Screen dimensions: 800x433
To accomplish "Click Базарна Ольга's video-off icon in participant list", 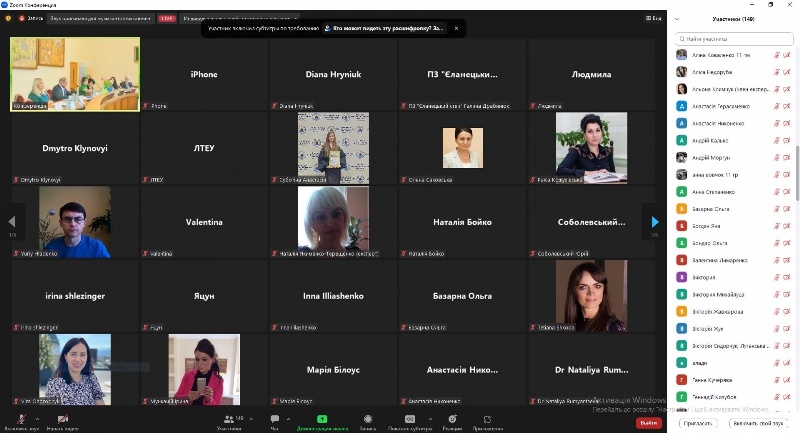I will [x=787, y=209].
